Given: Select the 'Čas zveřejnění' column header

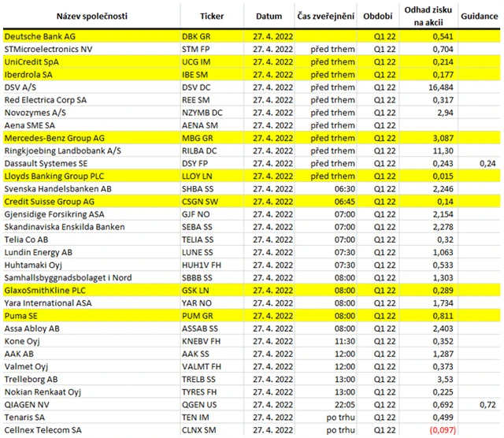Looking at the screenshot, I should tap(325, 16).
